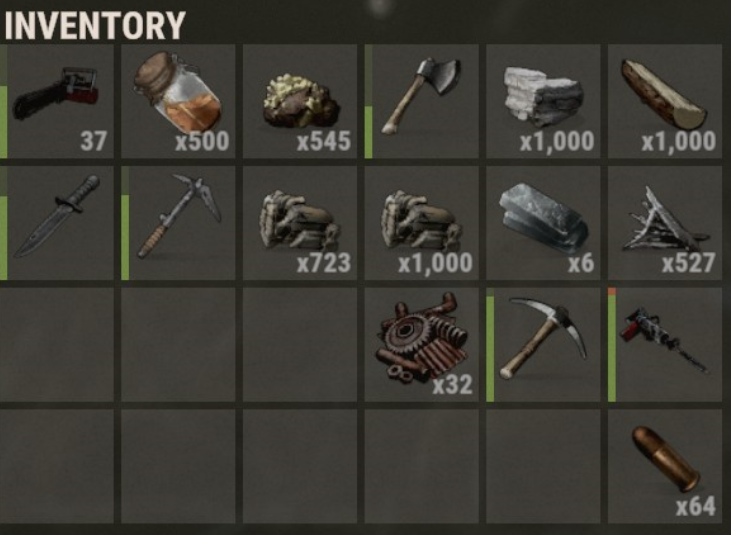Choose the metal fragments stack x527

tap(665, 223)
